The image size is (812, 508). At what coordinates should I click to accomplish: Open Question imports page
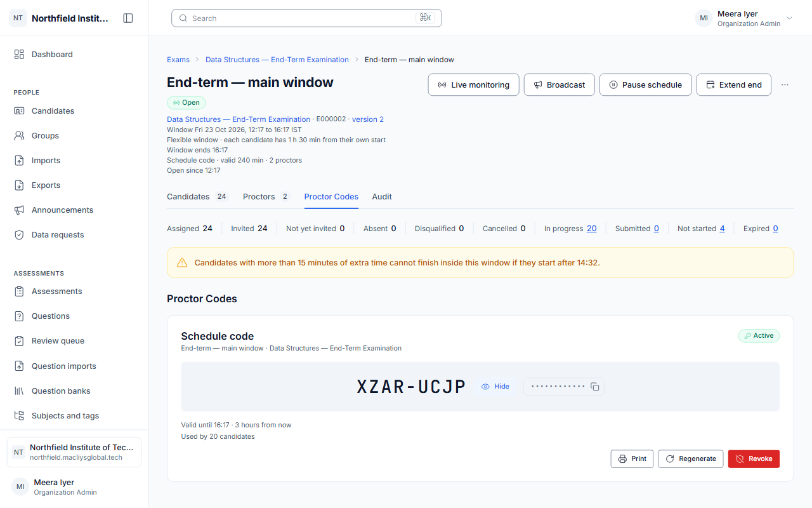[x=74, y=366]
